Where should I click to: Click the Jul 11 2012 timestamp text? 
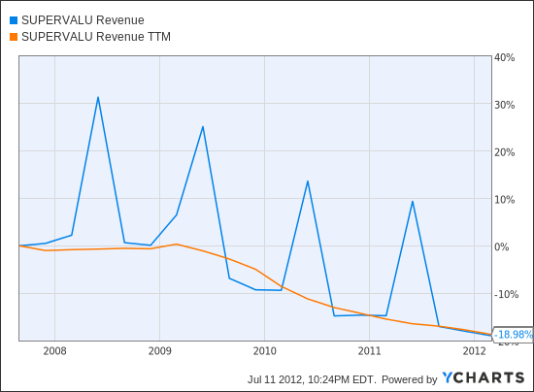(312, 379)
